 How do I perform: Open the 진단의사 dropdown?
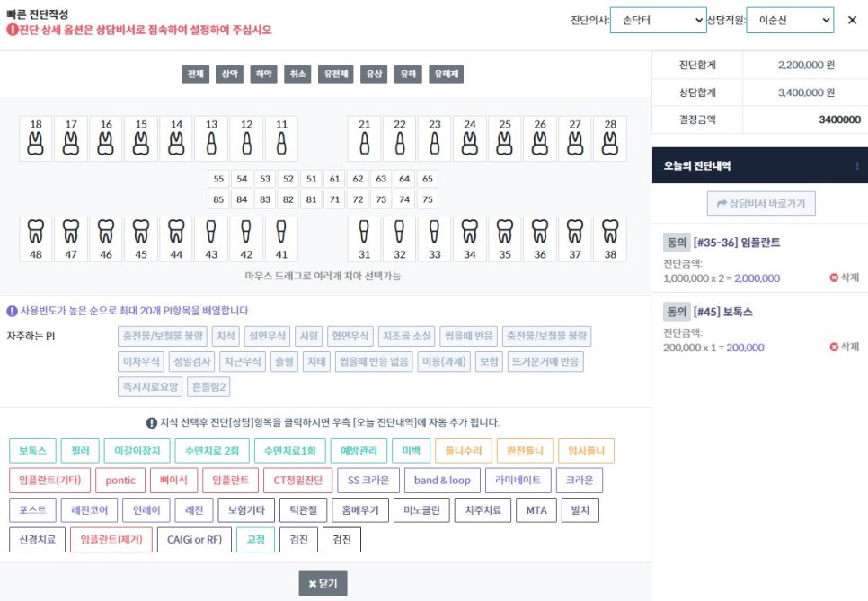coord(658,20)
